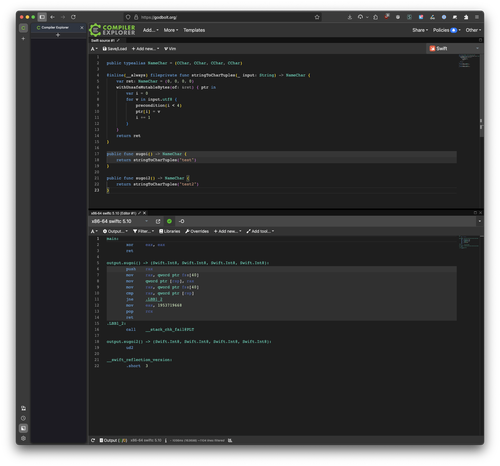The image size is (500, 466).
Task: Select the Swift language dropdown
Action: (454, 49)
